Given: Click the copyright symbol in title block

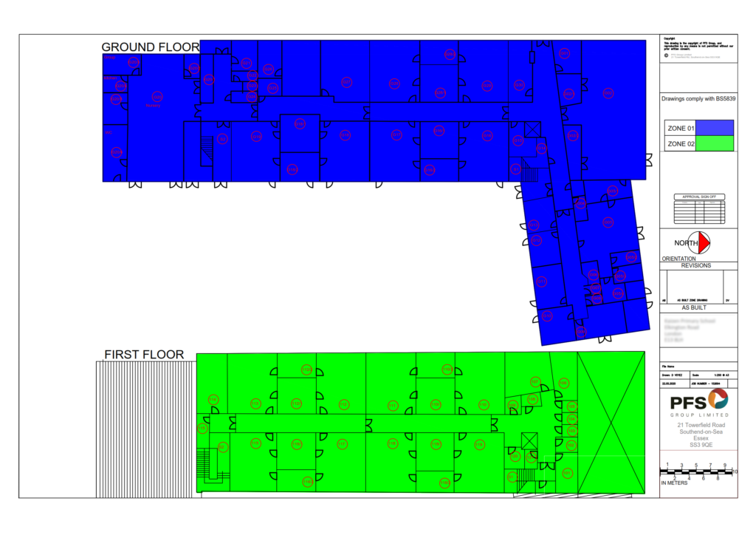Looking at the screenshot, I should [667, 55].
